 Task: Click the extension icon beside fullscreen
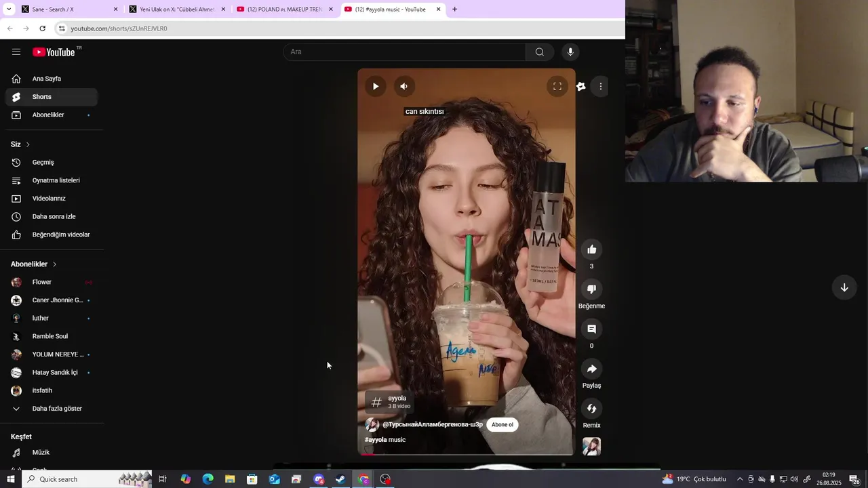[x=581, y=86]
